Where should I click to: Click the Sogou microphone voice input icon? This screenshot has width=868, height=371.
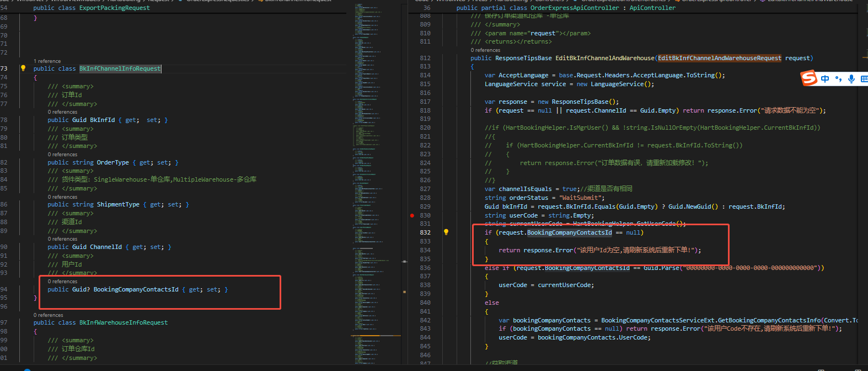tap(851, 79)
